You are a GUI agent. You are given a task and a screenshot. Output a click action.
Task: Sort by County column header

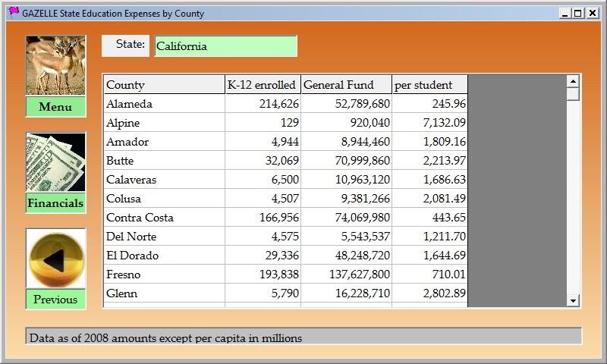click(x=164, y=85)
